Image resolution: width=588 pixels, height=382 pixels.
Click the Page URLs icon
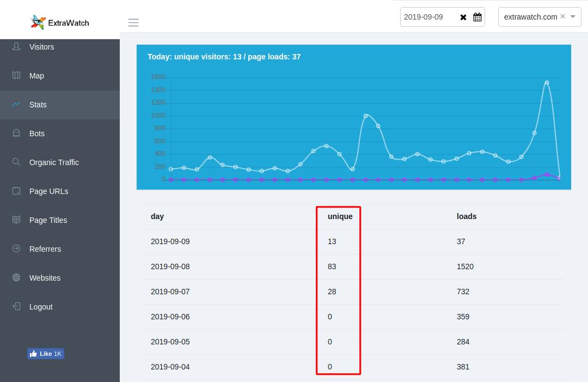[x=16, y=191]
